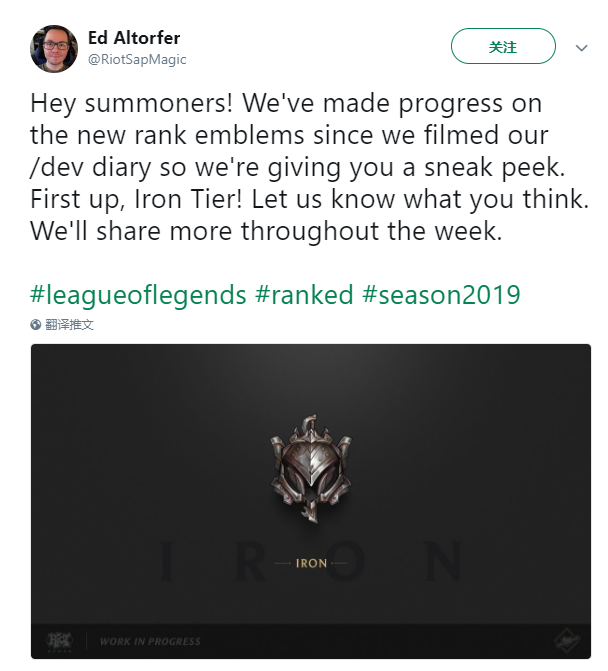Open the Ed Altorfer display name
Screen dimensions: 608x671
tap(134, 38)
